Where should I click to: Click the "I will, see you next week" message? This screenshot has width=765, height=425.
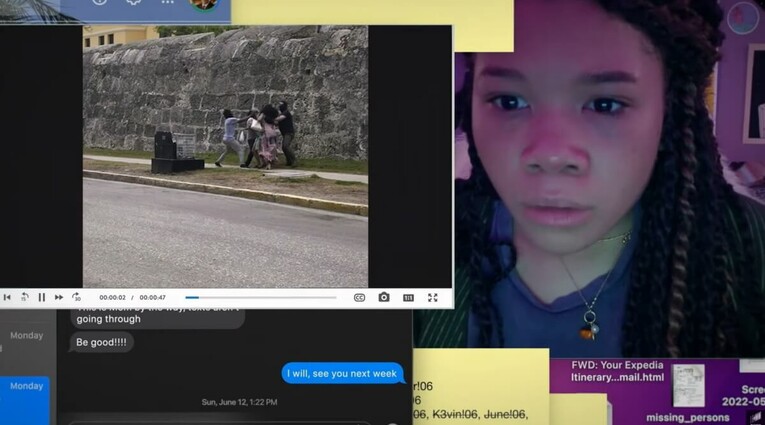342,374
